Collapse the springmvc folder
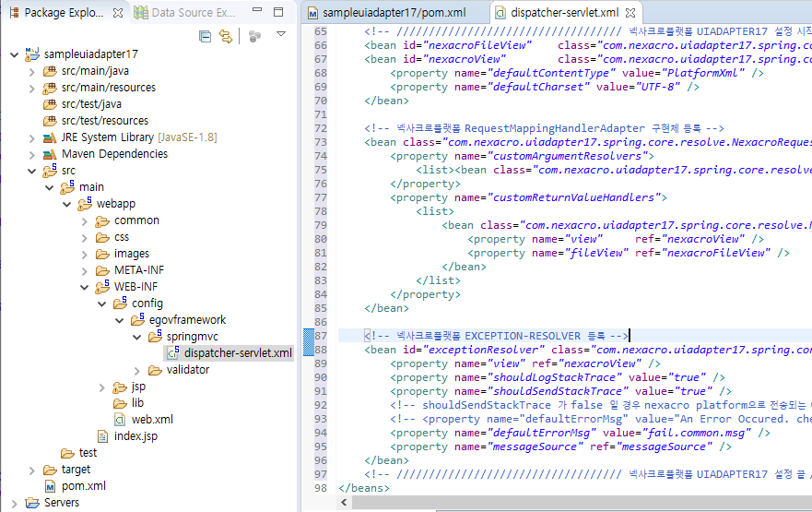Viewport: 812px width, 512px height. point(136,337)
